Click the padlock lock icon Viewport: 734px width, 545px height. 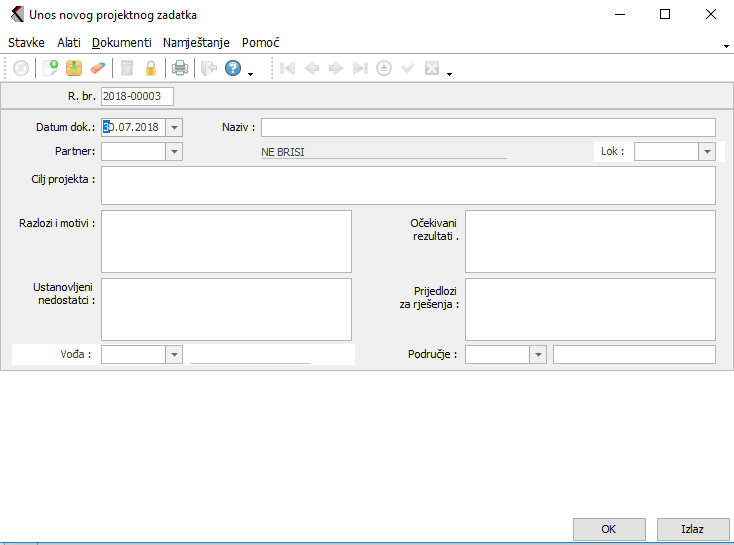pyautogui.click(x=151, y=69)
